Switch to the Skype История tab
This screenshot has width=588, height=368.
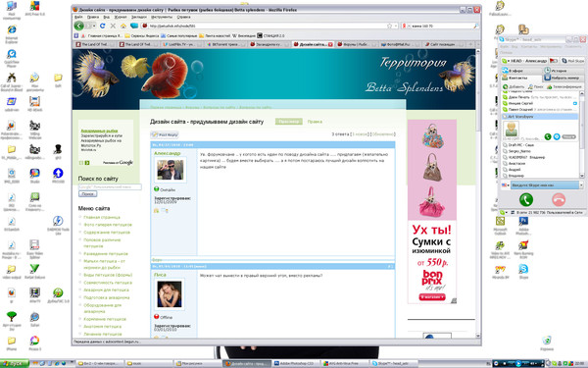(x=559, y=71)
